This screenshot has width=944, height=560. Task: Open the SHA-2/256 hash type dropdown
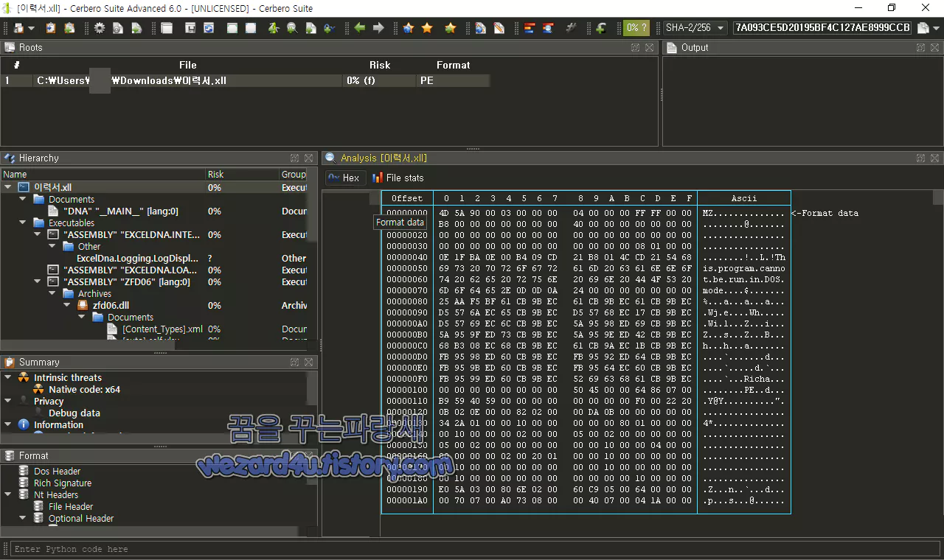tap(694, 28)
